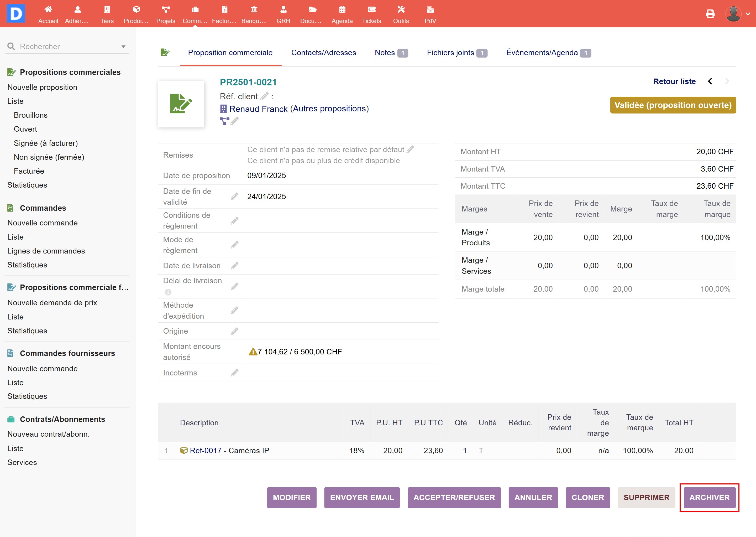756x537 pixels.
Task: Edit the Réf. client pencil icon
Action: (264, 96)
